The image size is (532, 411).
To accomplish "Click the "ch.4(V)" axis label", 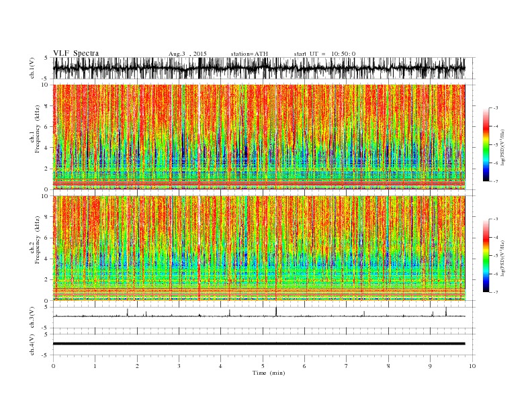I will (32, 345).
